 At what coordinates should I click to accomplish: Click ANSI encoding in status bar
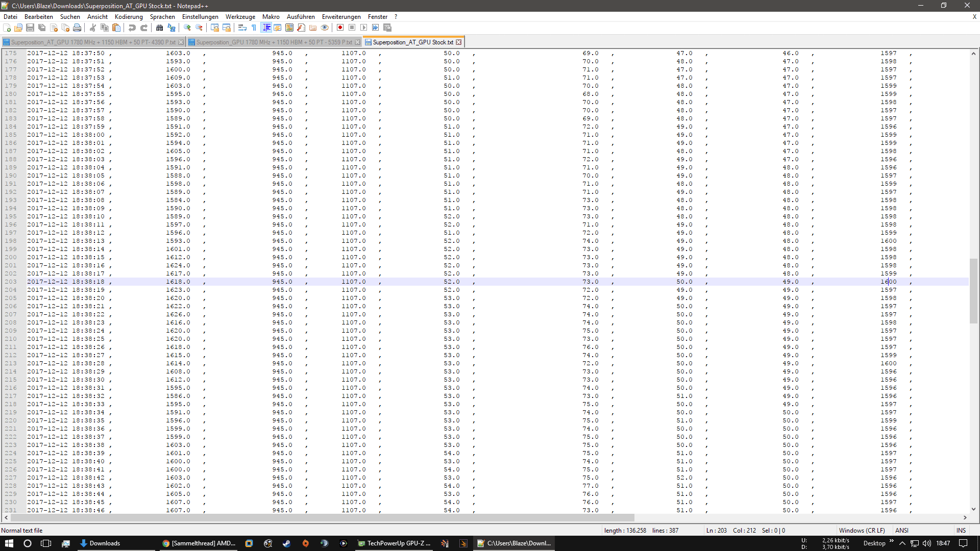click(x=902, y=531)
